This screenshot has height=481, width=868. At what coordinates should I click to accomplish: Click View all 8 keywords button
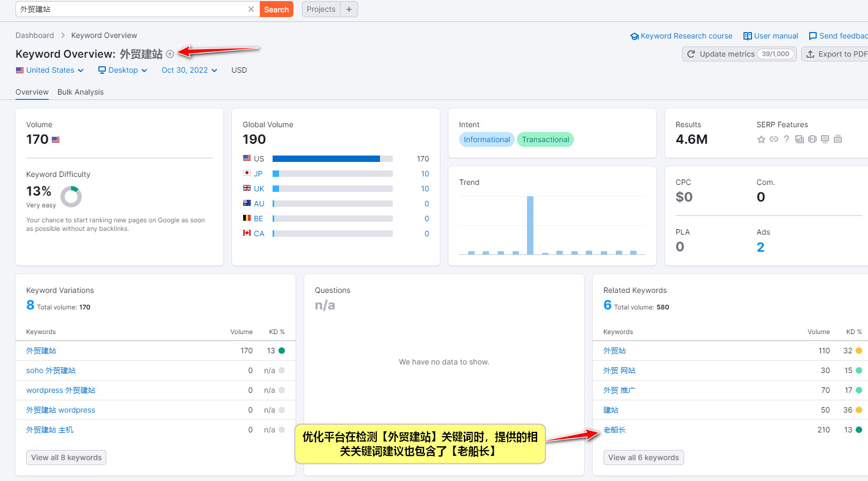click(66, 457)
